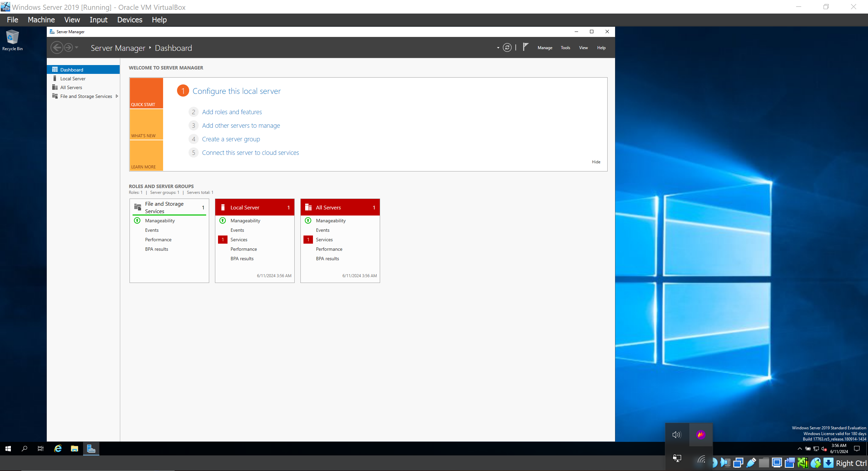Click Connect this server to cloud services
868x471 pixels.
(x=251, y=153)
